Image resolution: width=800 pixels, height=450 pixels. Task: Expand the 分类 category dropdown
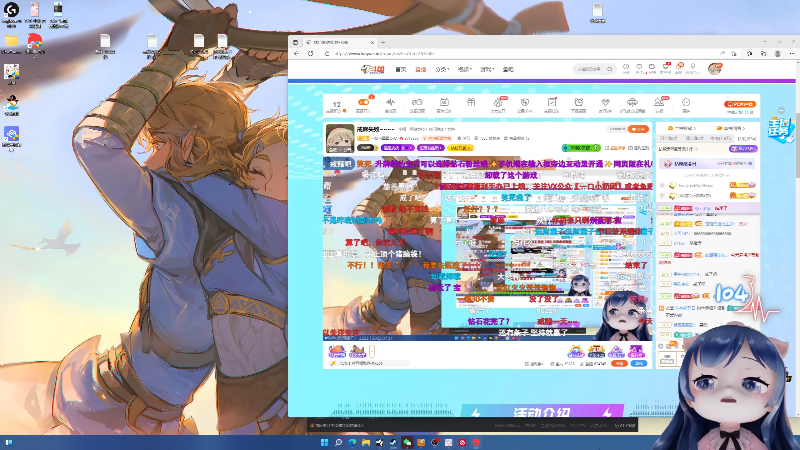click(x=442, y=69)
